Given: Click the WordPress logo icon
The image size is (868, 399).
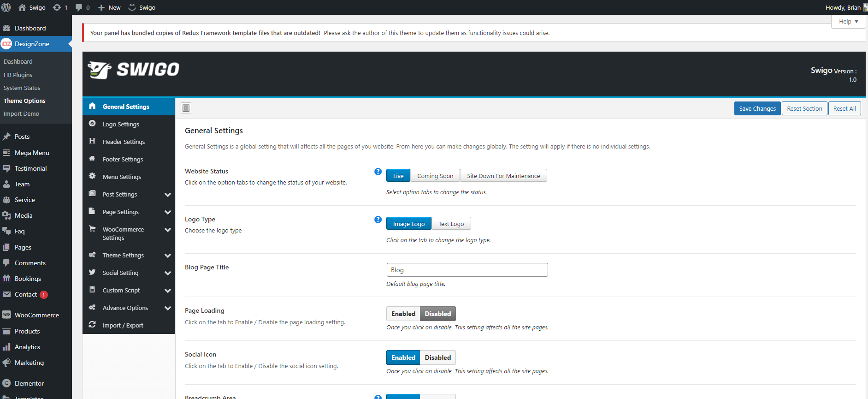Looking at the screenshot, I should pyautogui.click(x=6, y=7).
